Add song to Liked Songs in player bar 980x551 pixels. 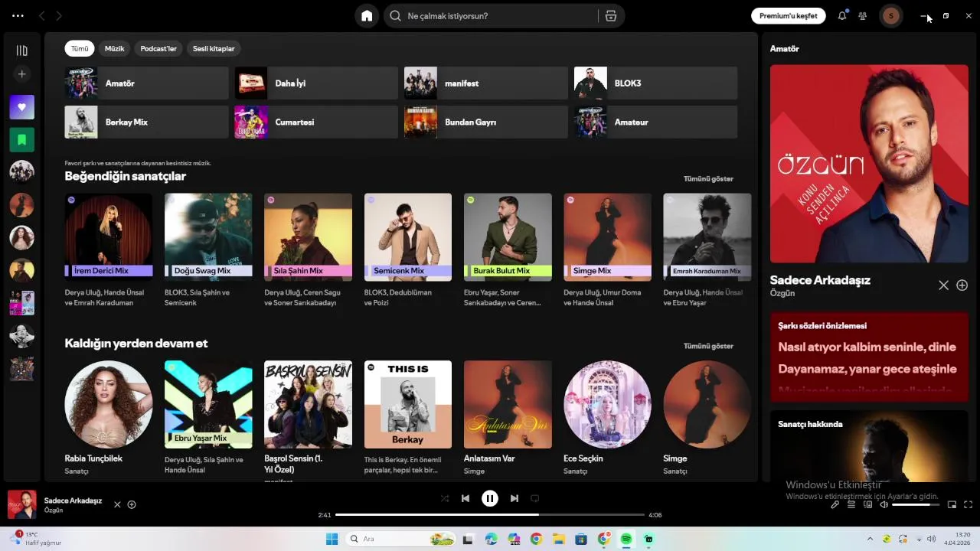132,504
